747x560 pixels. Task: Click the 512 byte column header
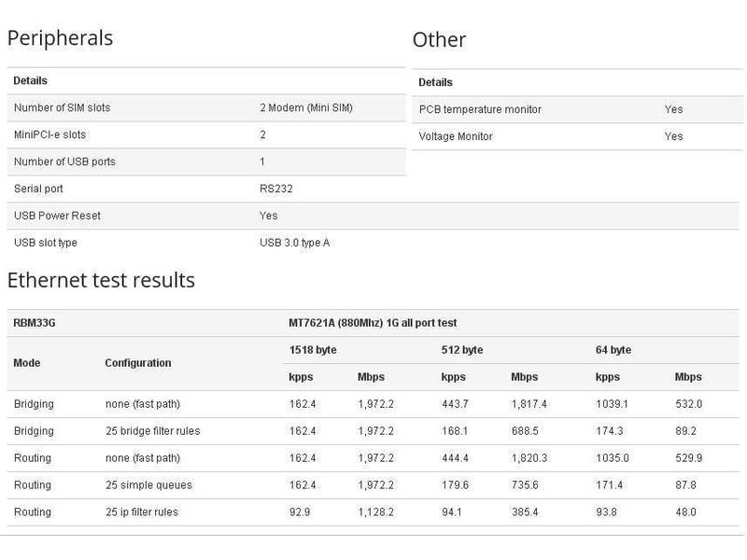tap(461, 350)
